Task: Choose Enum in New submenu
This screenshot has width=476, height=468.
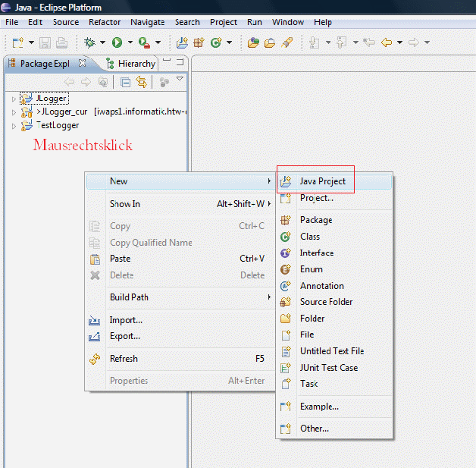Action: [334, 269]
